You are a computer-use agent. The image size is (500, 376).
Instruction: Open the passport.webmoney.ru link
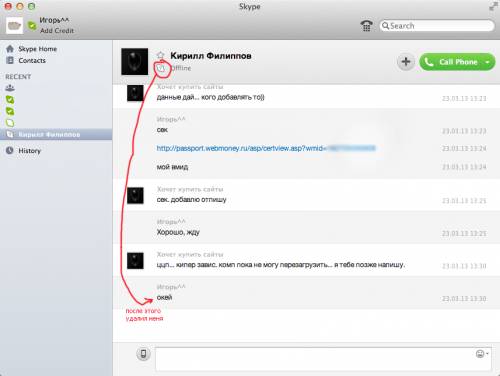(x=266, y=148)
